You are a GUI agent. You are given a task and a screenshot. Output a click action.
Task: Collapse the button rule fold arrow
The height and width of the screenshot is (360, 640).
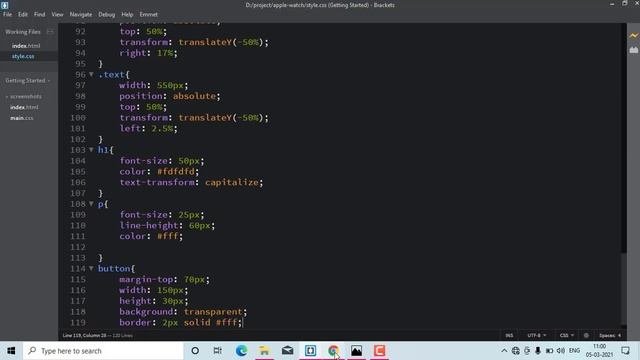point(91,268)
